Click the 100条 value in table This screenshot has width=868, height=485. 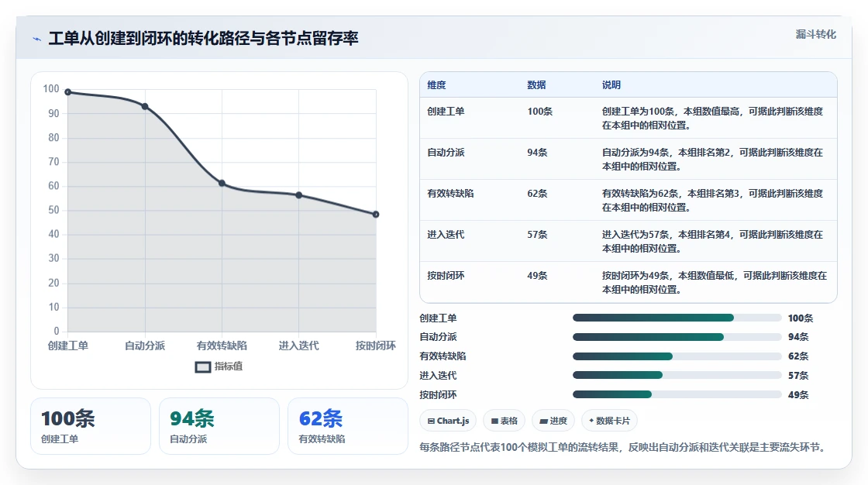pos(539,112)
